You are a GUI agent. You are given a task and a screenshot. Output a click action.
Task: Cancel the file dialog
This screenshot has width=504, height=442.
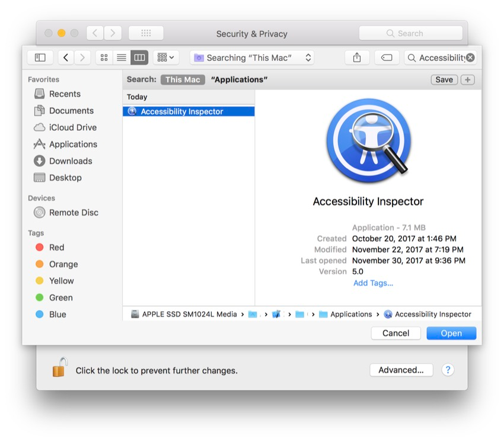tap(395, 333)
